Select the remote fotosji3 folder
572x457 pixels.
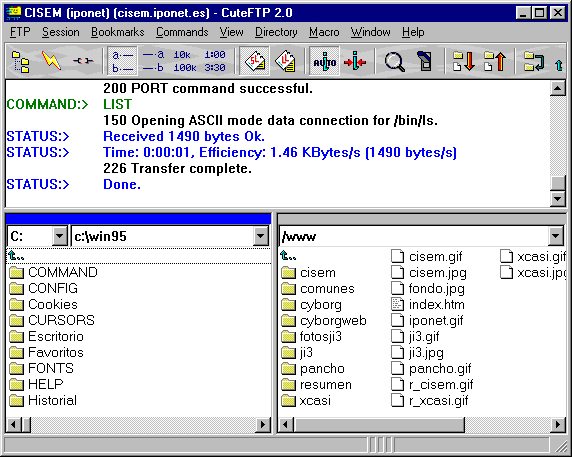(312, 337)
